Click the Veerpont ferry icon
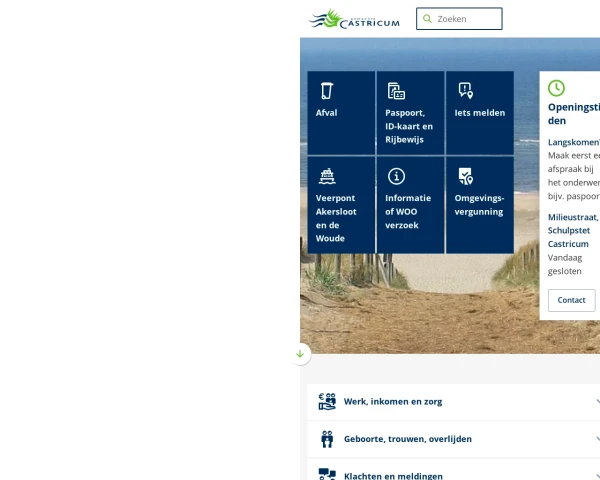The width and height of the screenshot is (600, 480). (x=327, y=176)
